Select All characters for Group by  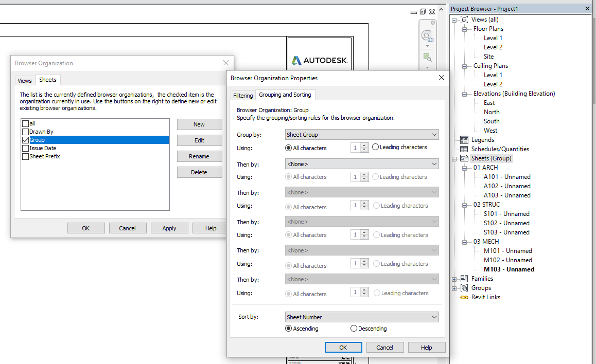289,148
